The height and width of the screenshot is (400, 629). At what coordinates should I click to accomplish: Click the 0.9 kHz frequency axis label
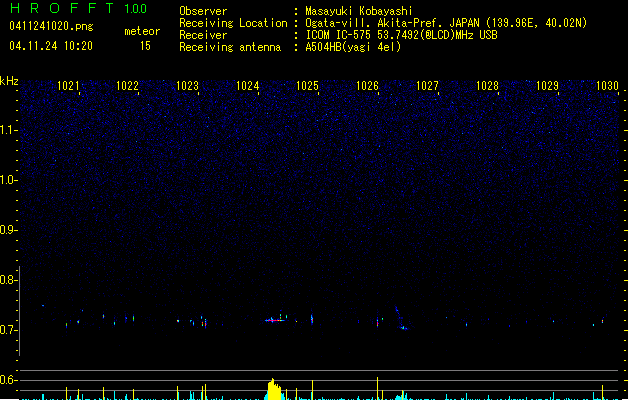click(7, 230)
